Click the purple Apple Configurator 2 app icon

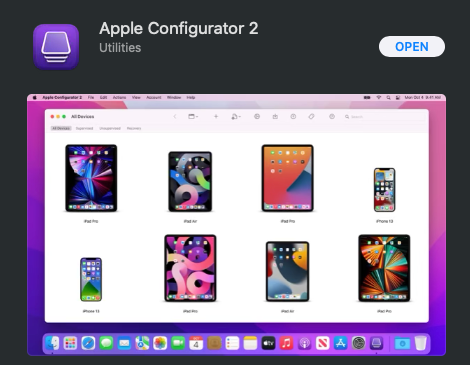[x=56, y=47]
